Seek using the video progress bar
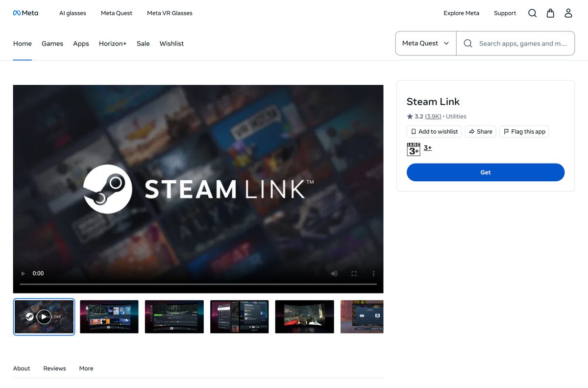Screen dimensions: 588x388 pos(198,284)
